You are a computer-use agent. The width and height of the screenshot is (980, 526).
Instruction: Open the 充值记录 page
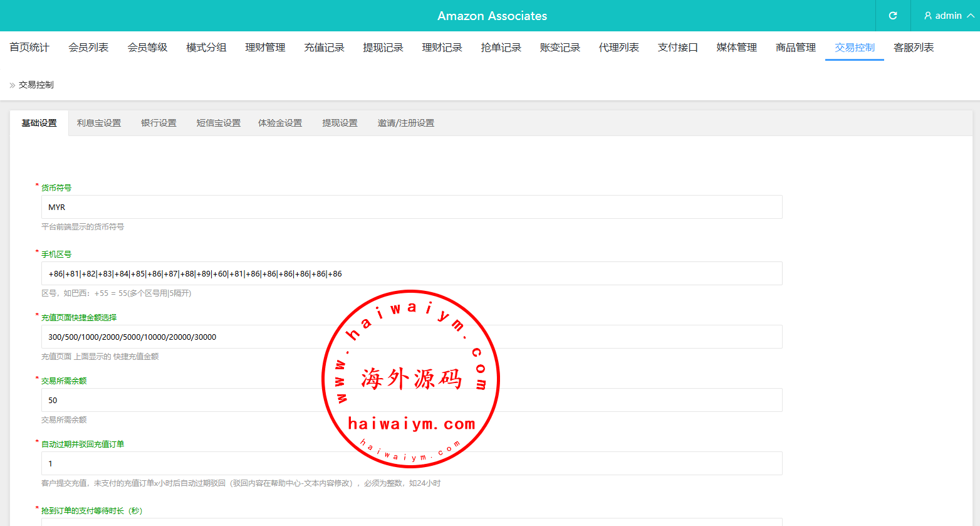point(324,48)
